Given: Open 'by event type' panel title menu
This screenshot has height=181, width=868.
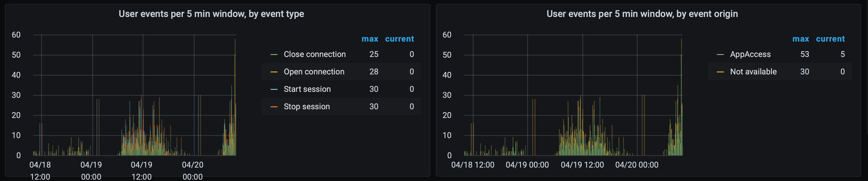Looking at the screenshot, I should [x=211, y=14].
